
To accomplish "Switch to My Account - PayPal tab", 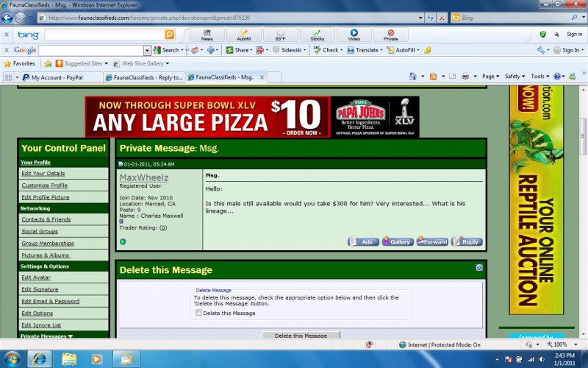I will [62, 77].
